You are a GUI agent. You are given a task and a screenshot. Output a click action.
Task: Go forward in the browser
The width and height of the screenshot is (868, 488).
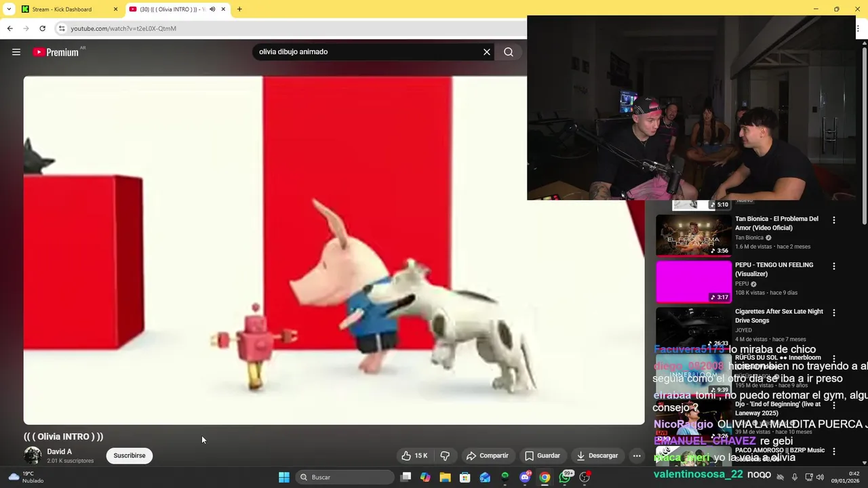coord(26,28)
